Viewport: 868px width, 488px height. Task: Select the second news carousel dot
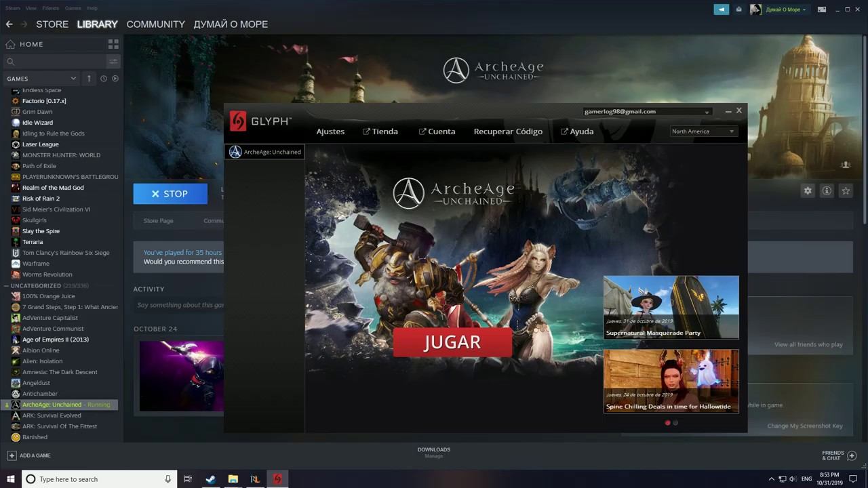(675, 423)
